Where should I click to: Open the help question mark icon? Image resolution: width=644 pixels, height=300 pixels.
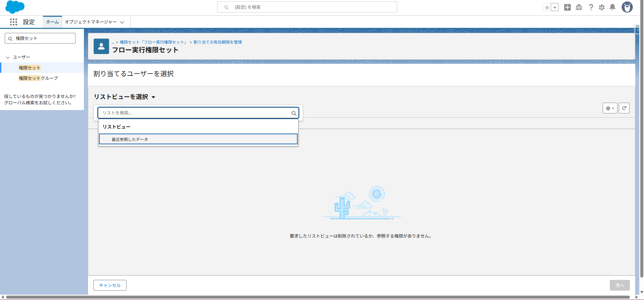[x=591, y=7]
